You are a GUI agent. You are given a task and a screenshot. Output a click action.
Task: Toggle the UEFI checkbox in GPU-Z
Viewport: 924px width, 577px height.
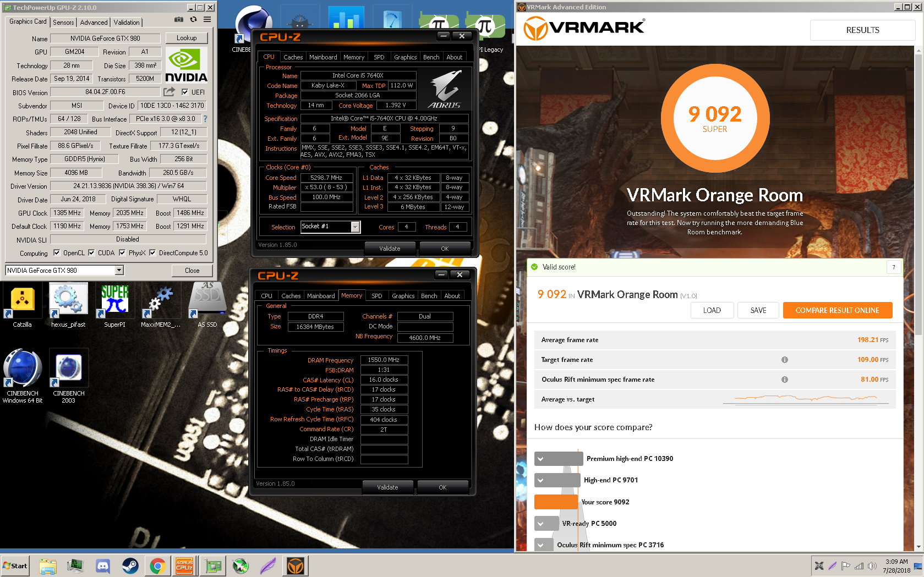[x=185, y=92]
